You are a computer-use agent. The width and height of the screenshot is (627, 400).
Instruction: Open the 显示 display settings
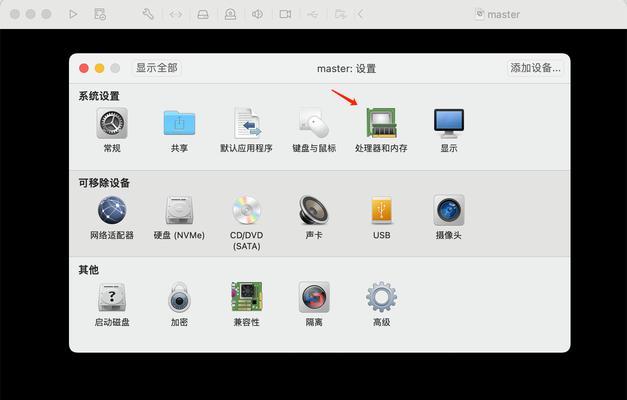pyautogui.click(x=449, y=123)
